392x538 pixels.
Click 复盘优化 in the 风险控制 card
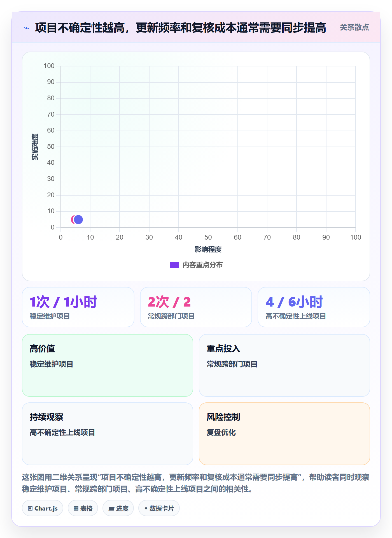[x=221, y=433]
